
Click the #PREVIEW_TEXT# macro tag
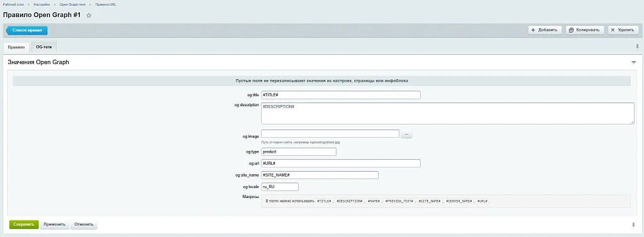pyautogui.click(x=399, y=201)
